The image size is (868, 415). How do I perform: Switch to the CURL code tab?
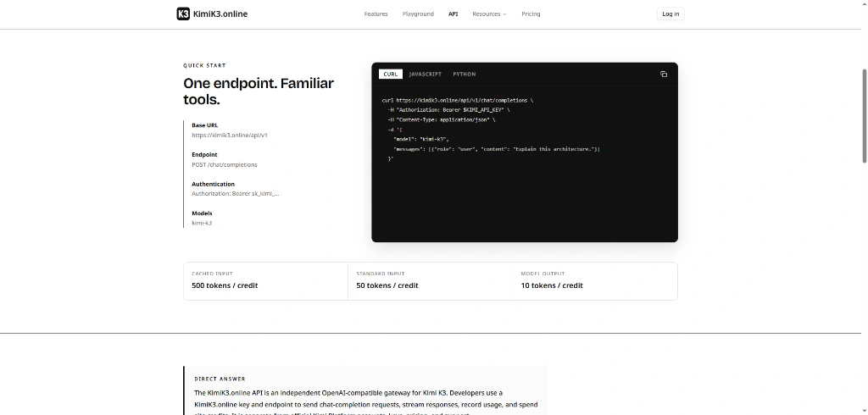click(x=390, y=75)
